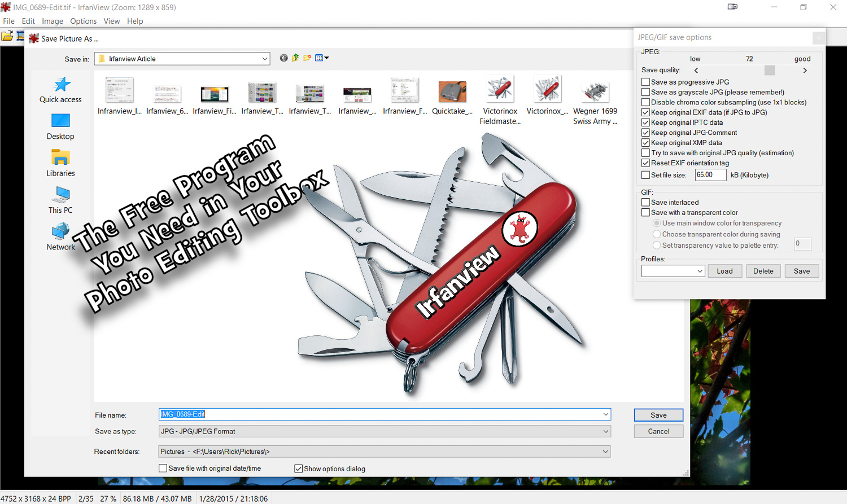The width and height of the screenshot is (847, 504).
Task: Click the Delete profile button
Action: pyautogui.click(x=763, y=271)
